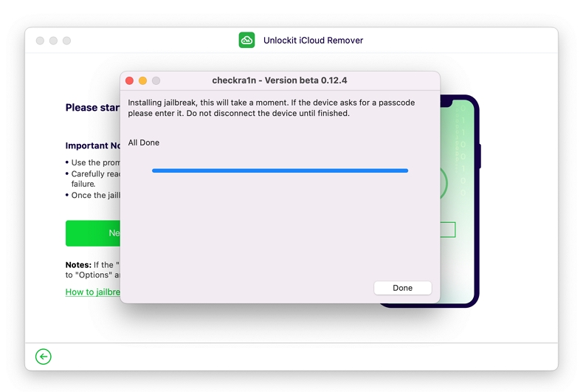583x392 pixels.
Task: Click the Installing jailbreak instruction text
Action: click(x=272, y=108)
